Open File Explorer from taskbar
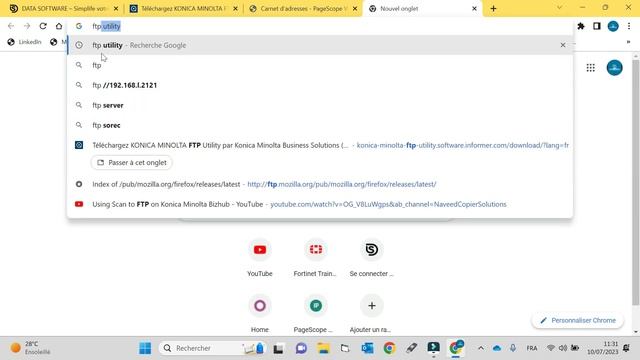This screenshot has width=640, height=360. coord(323,348)
